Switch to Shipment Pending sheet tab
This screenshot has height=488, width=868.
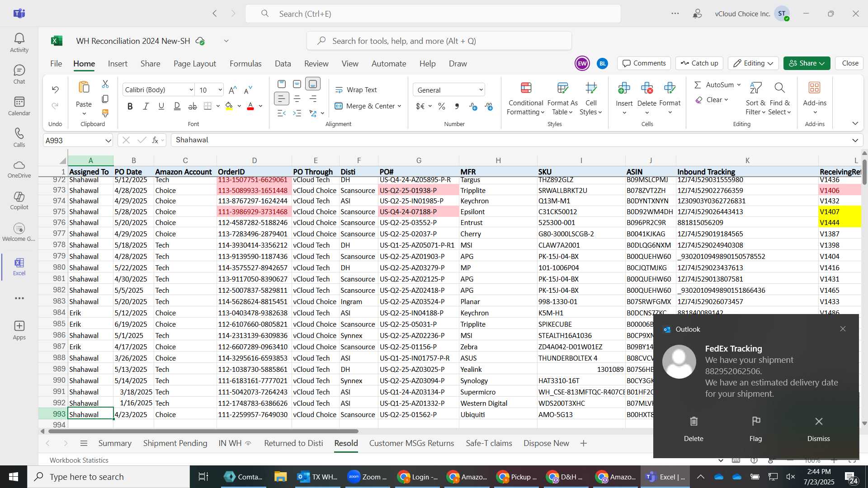coord(175,443)
